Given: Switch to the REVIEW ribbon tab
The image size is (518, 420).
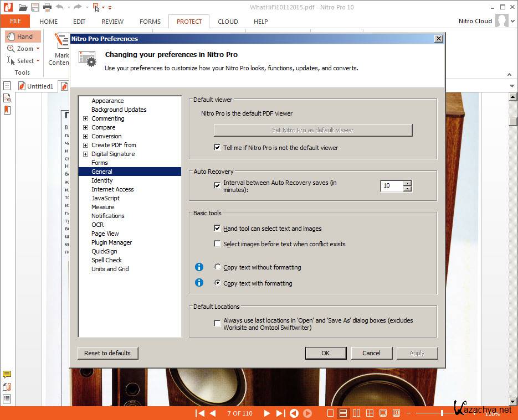Looking at the screenshot, I should tap(112, 22).
